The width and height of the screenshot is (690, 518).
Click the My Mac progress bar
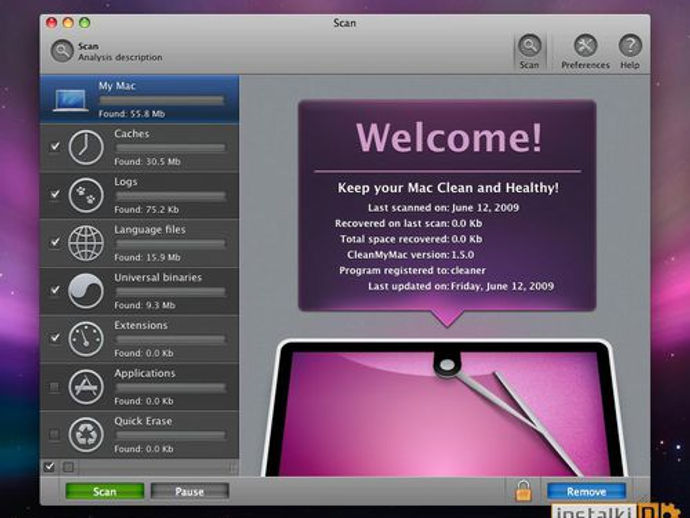(162, 100)
